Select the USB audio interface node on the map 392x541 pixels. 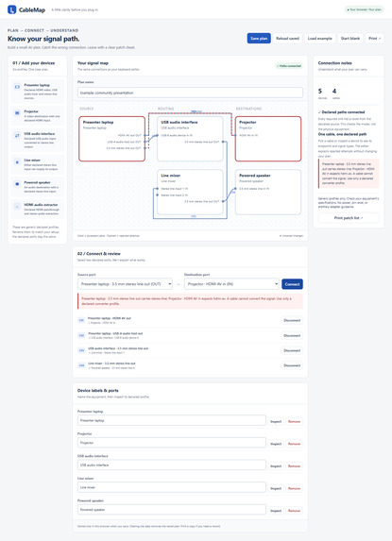click(x=190, y=139)
